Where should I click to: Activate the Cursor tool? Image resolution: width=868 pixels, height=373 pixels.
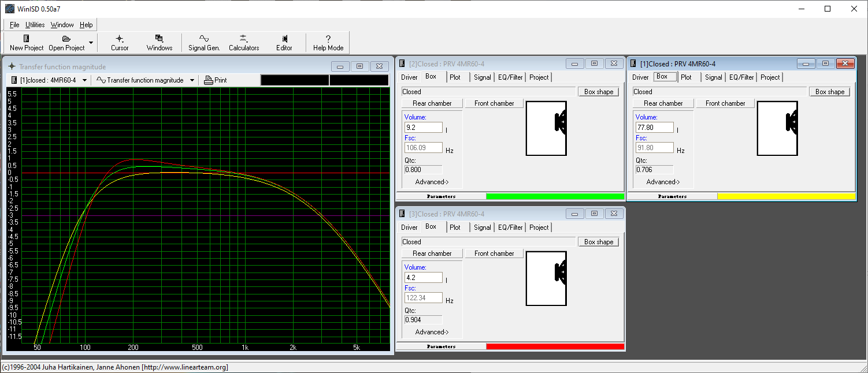[x=120, y=43]
